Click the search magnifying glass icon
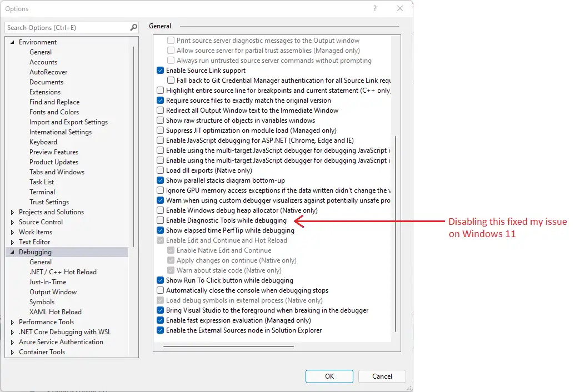575x392 pixels. (x=133, y=27)
